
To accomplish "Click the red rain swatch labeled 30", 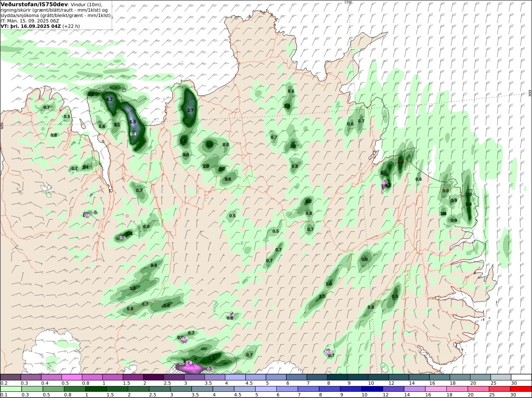I will click(522, 389).
